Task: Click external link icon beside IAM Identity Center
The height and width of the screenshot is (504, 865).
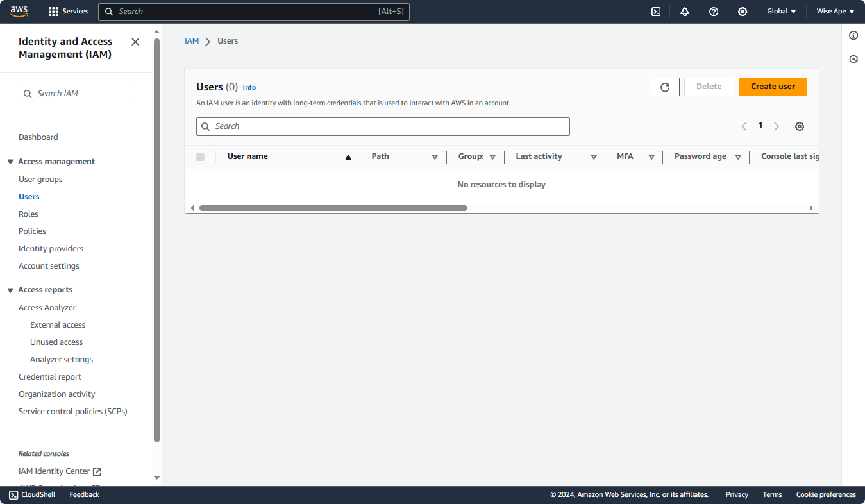Action: coord(97,472)
